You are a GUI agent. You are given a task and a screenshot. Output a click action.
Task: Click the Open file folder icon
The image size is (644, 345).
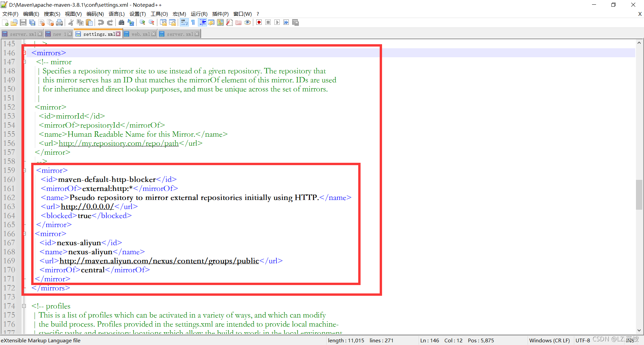point(14,22)
